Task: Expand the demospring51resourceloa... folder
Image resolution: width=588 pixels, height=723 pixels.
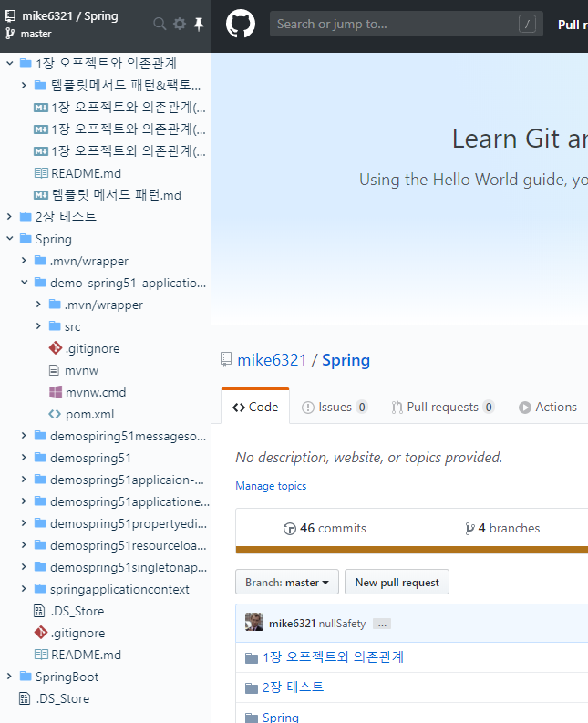Action: tap(24, 545)
